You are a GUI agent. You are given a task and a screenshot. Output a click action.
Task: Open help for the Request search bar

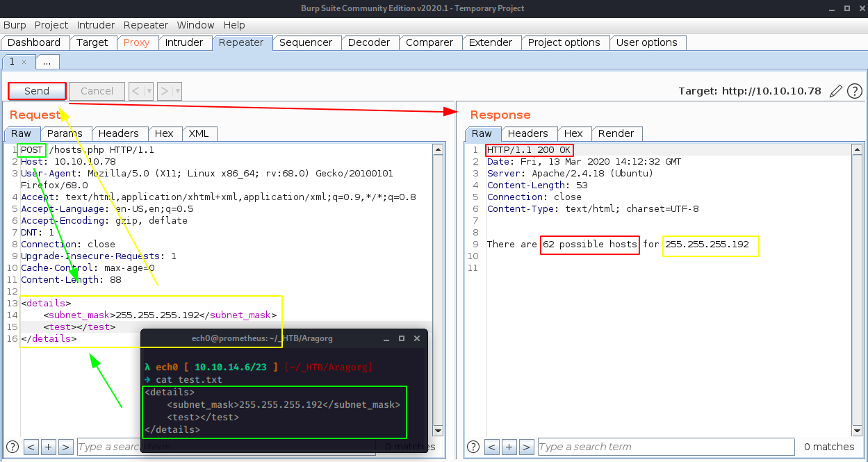[13, 447]
